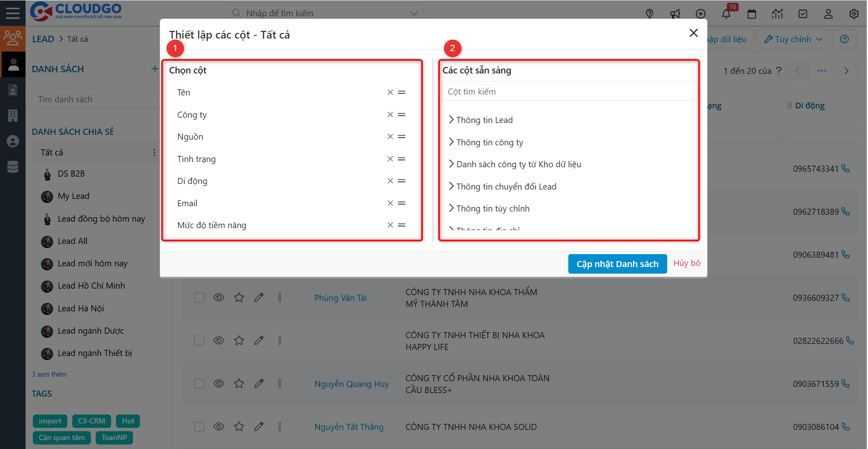Select the Nguyễn Tất Thắng row checkbox
868x449 pixels.
click(x=199, y=427)
